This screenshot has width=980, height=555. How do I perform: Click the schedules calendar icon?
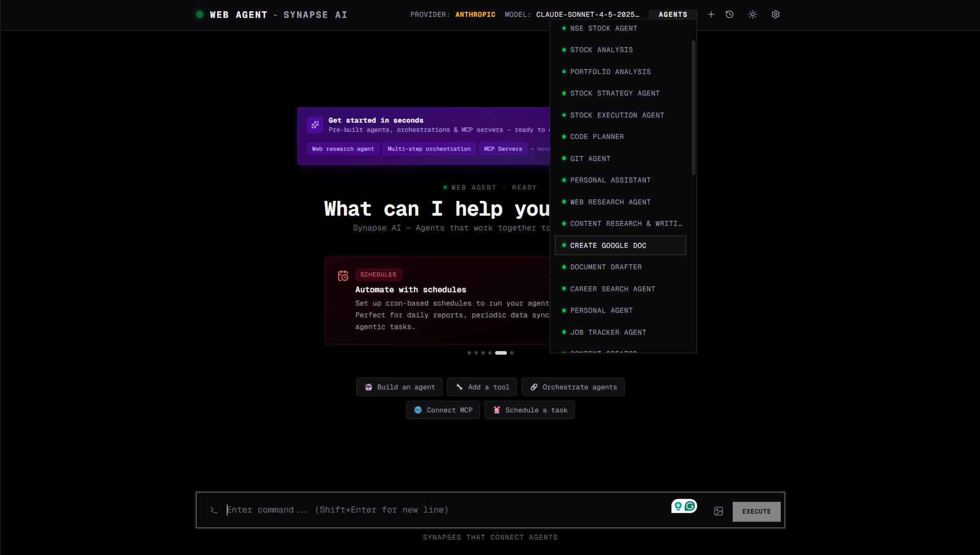tap(343, 276)
